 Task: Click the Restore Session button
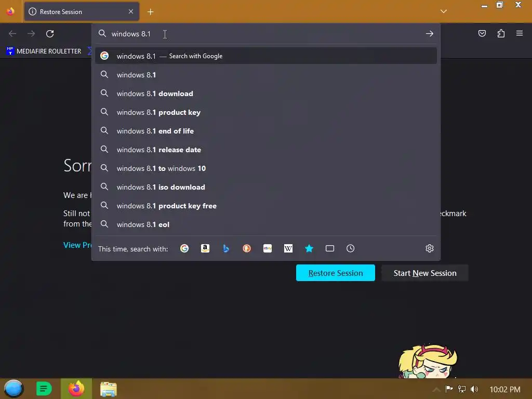pos(336,273)
